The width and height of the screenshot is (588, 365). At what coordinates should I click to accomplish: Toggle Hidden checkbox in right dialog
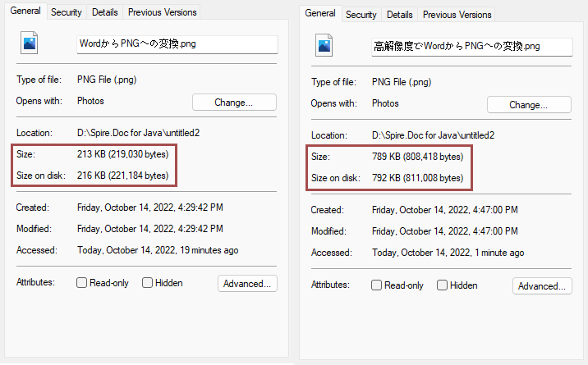point(442,285)
